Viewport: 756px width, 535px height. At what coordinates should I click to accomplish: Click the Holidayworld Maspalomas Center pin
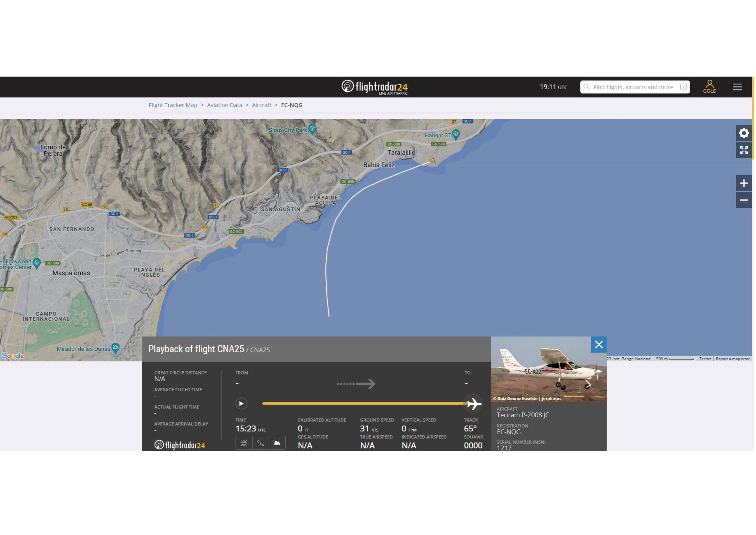[37, 264]
